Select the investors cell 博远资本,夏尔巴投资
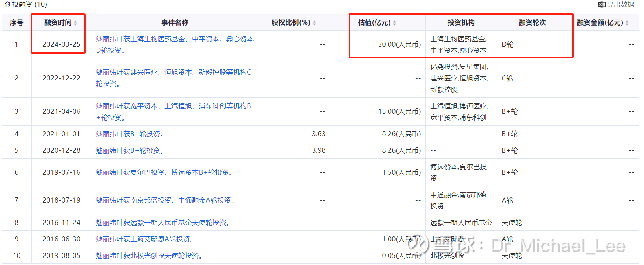This screenshot has width=644, height=265. [461, 172]
